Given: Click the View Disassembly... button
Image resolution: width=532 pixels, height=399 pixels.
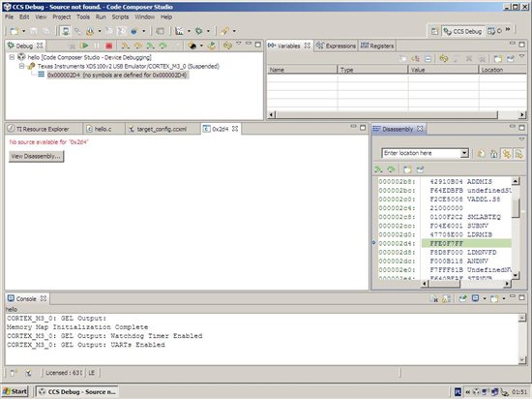Looking at the screenshot, I should click(37, 156).
